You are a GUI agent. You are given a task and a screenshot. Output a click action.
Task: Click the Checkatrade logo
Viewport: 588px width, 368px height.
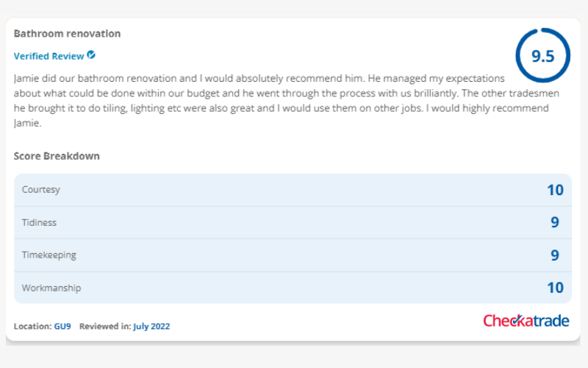pyautogui.click(x=526, y=320)
